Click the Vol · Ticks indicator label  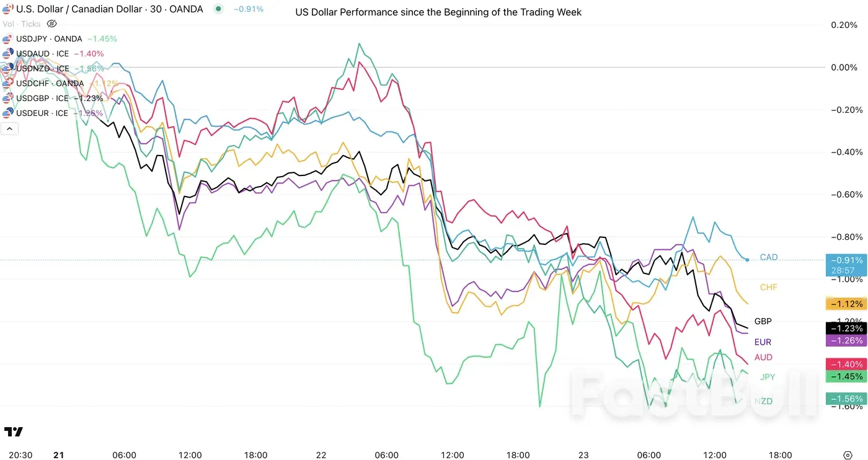pos(22,24)
